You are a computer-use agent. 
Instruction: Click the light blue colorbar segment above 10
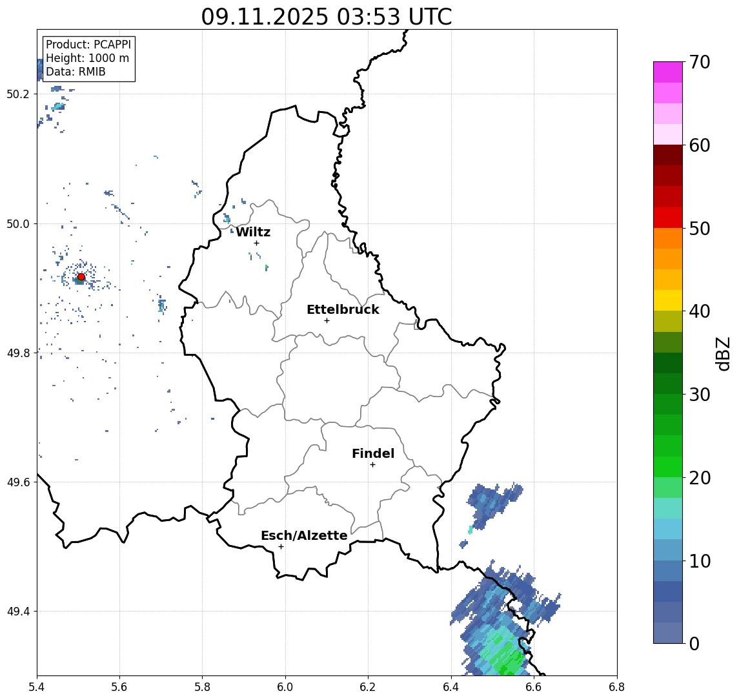(668, 550)
